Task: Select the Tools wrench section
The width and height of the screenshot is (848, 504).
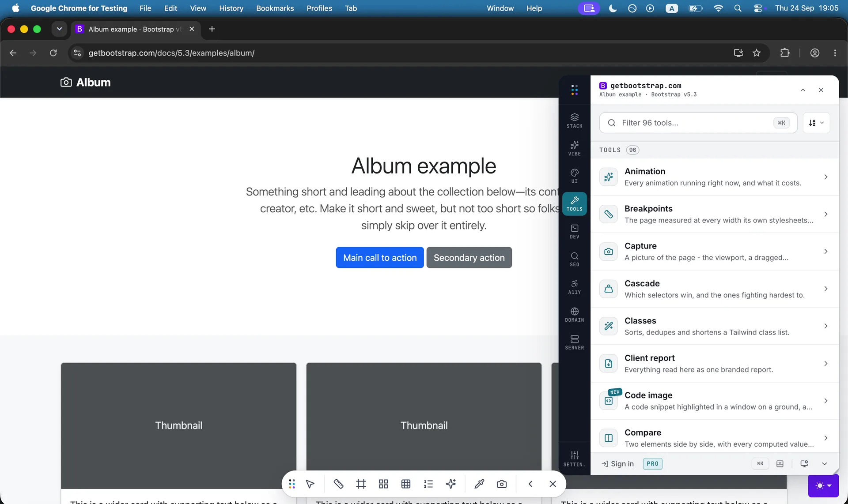Action: (x=574, y=204)
